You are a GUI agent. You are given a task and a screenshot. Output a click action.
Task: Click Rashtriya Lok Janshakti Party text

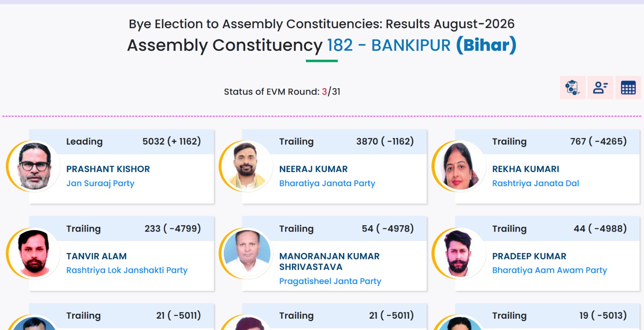[x=127, y=270]
